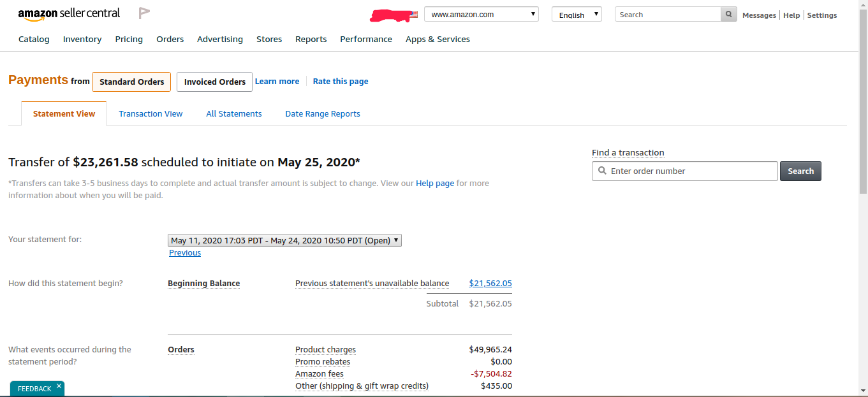The width and height of the screenshot is (868, 397).
Task: Open the Reports menu
Action: pos(311,39)
